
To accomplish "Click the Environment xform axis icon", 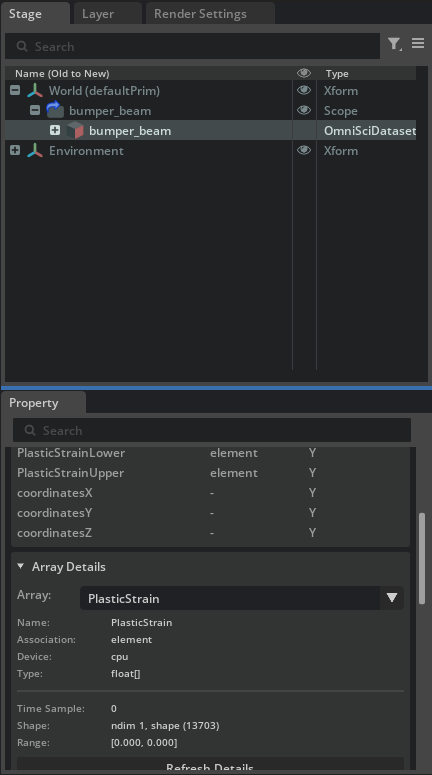I will (x=35, y=150).
